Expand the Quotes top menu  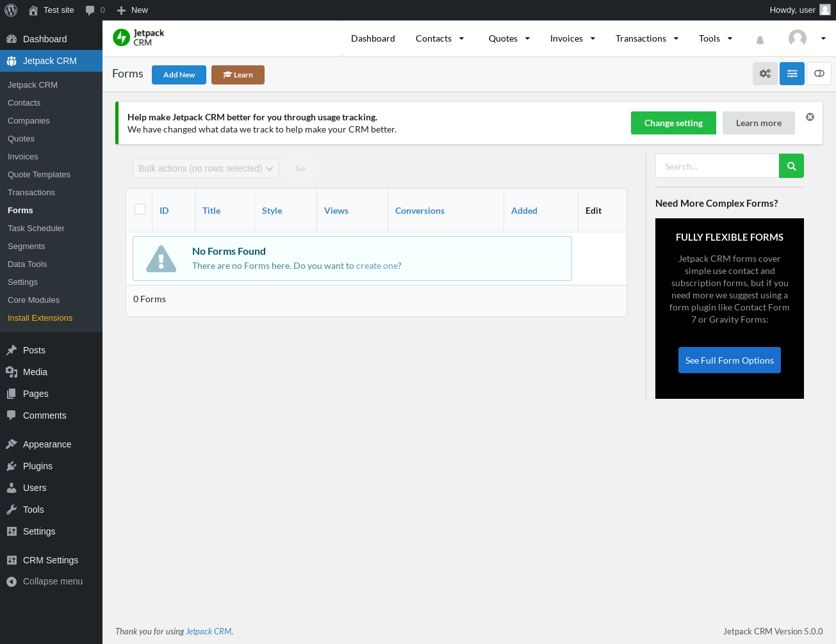[x=509, y=38]
